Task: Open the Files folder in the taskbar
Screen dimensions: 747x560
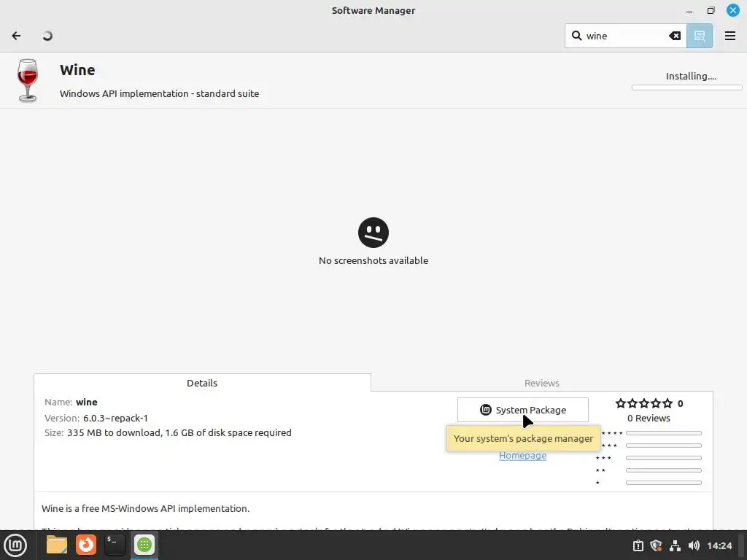Action: (57, 545)
